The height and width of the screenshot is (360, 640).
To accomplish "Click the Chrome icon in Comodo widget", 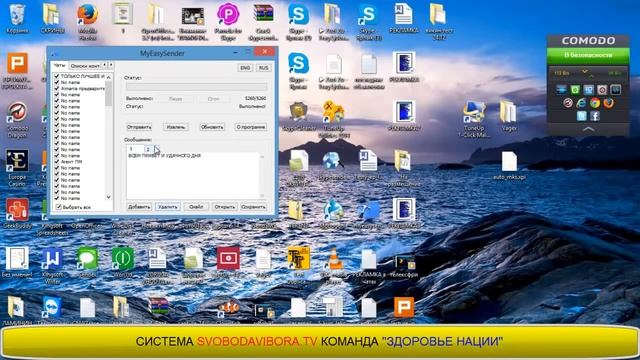I will 595,103.
